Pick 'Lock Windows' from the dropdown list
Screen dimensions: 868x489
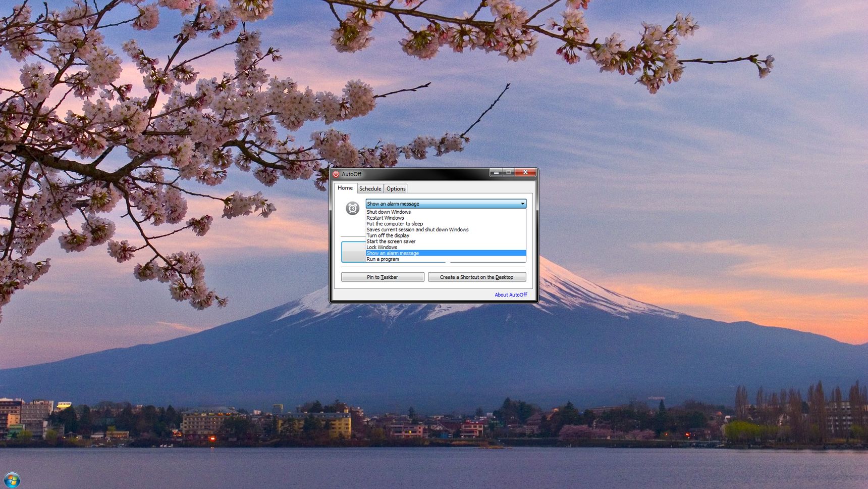[446, 247]
